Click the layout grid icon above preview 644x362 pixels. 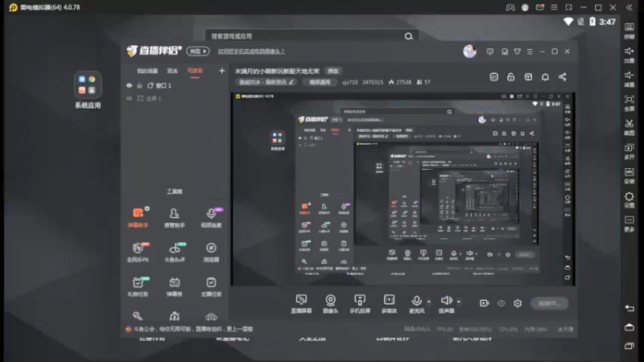coord(528,76)
